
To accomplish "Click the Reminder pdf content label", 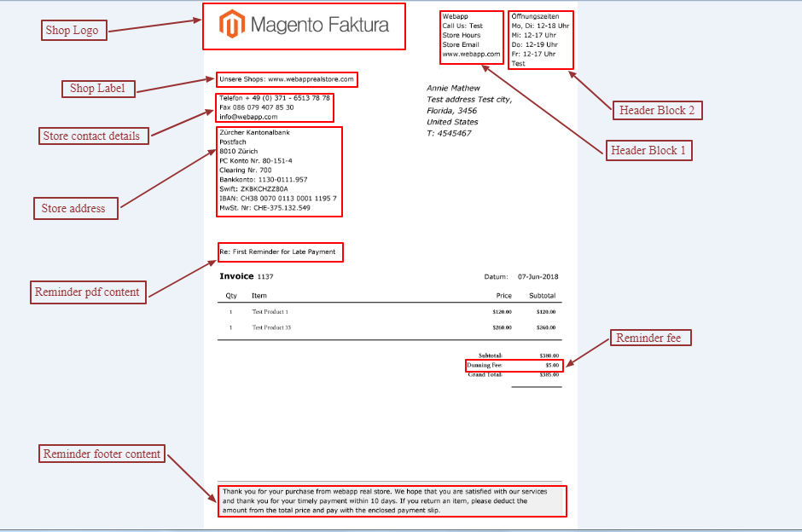I will pyautogui.click(x=87, y=292).
